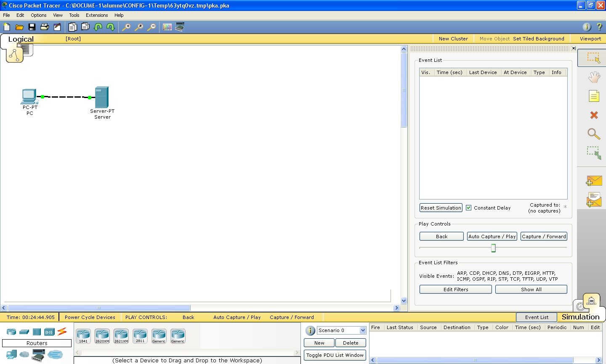The width and height of the screenshot is (606, 364).
Task: Open the Edit menu
Action: click(x=20, y=15)
